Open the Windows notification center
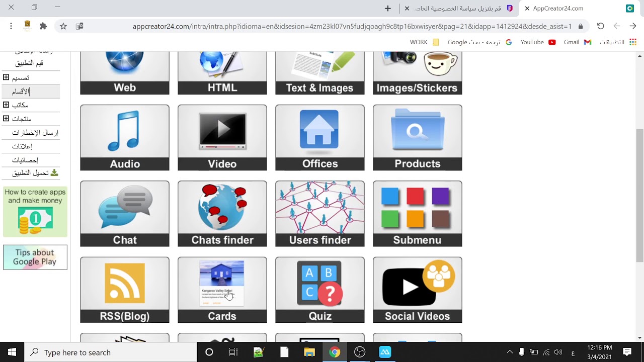Image resolution: width=644 pixels, height=362 pixels. [627, 352]
